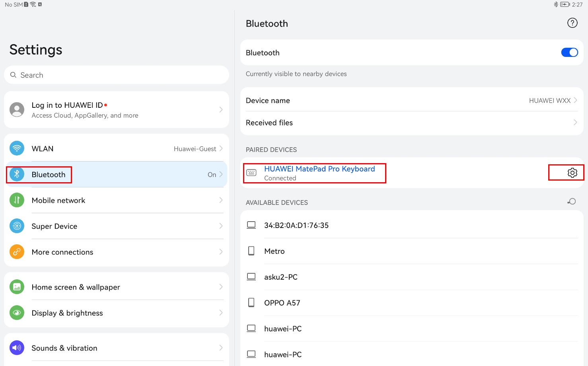
Task: Click the Super Device icon
Action: click(x=17, y=226)
